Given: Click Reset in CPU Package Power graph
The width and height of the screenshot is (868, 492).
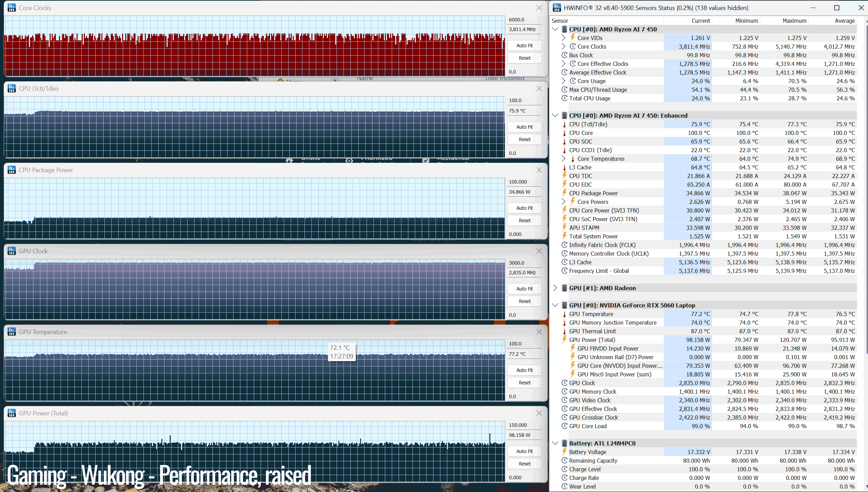Looking at the screenshot, I should (x=525, y=220).
